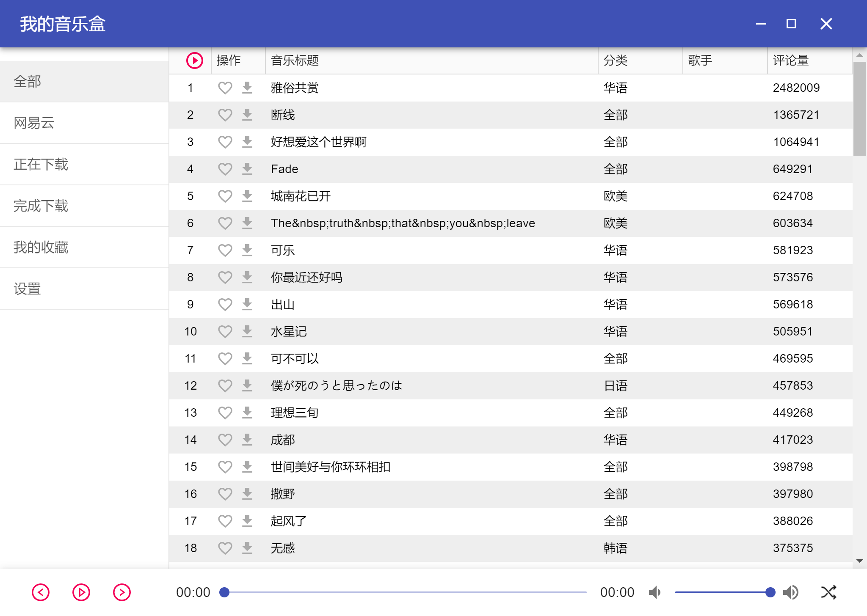
Task: Download 世间美好与你环环相扣
Action: [247, 467]
